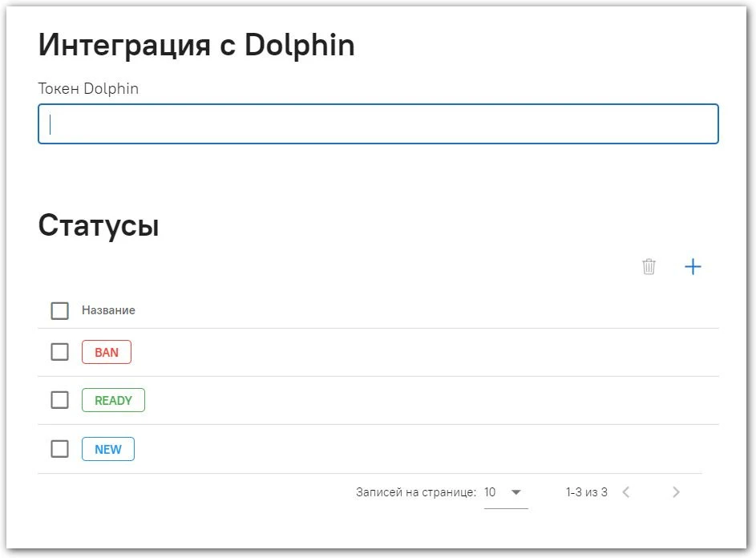756x558 pixels.
Task: Check the box for BAN status
Action: [60, 352]
